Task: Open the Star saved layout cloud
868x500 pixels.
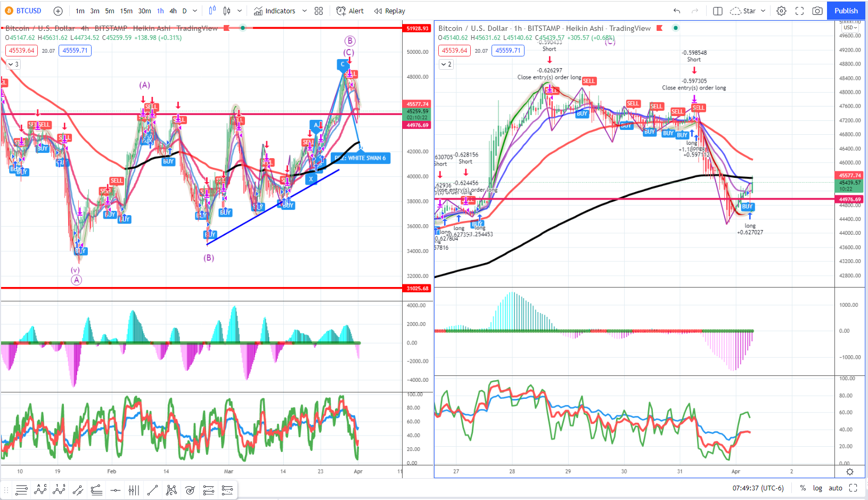Action: tap(743, 11)
